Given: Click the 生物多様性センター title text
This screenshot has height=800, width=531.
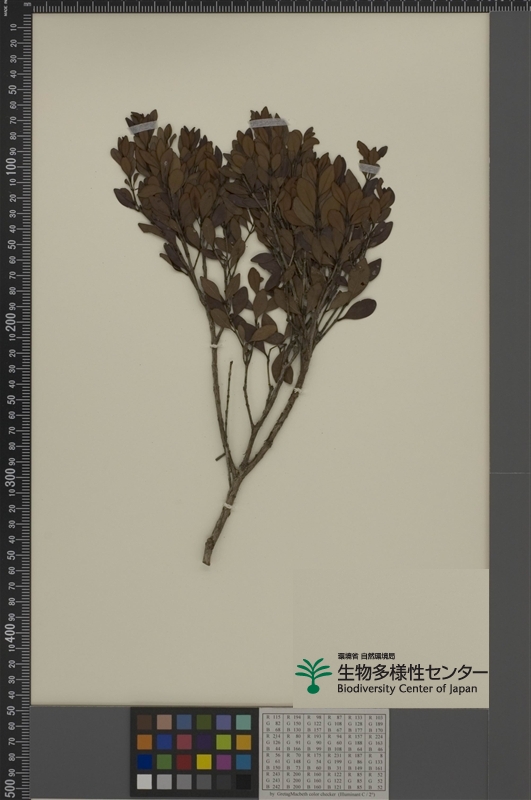Looking at the screenshot, I should 412,672.
